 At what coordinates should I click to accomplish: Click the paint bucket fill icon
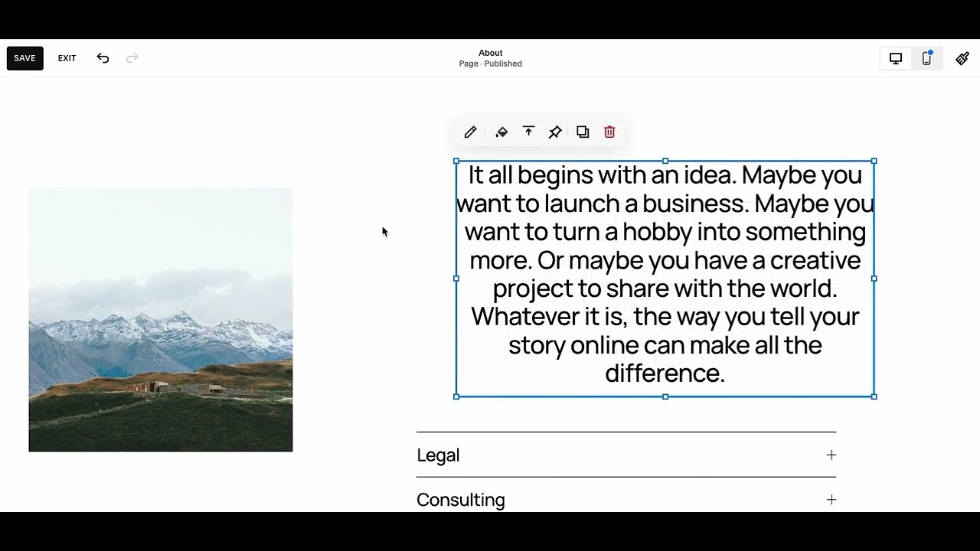(x=501, y=132)
